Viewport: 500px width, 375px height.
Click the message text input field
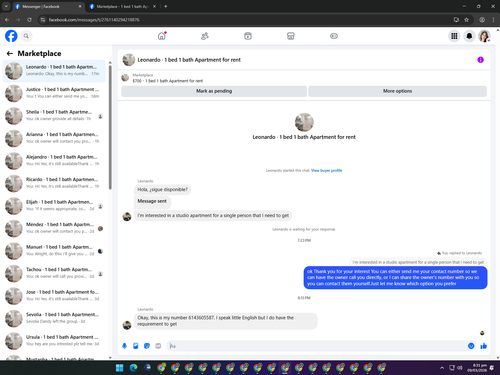pyautogui.click(x=317, y=346)
